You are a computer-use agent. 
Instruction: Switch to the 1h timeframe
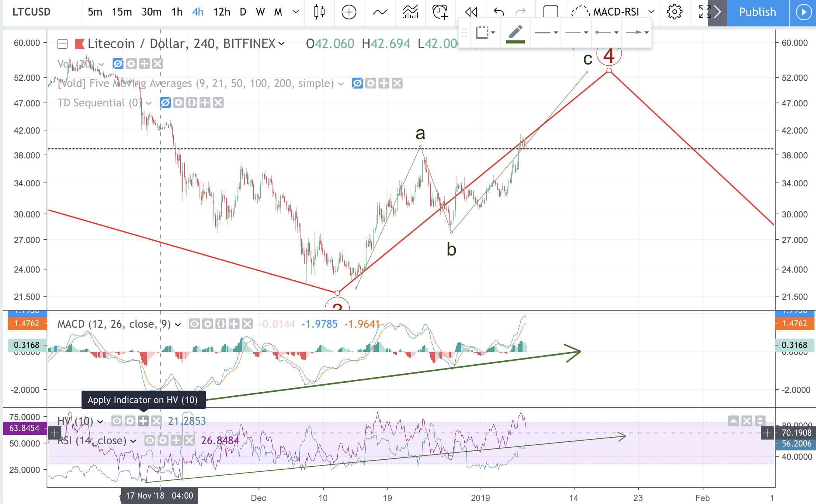point(177,12)
